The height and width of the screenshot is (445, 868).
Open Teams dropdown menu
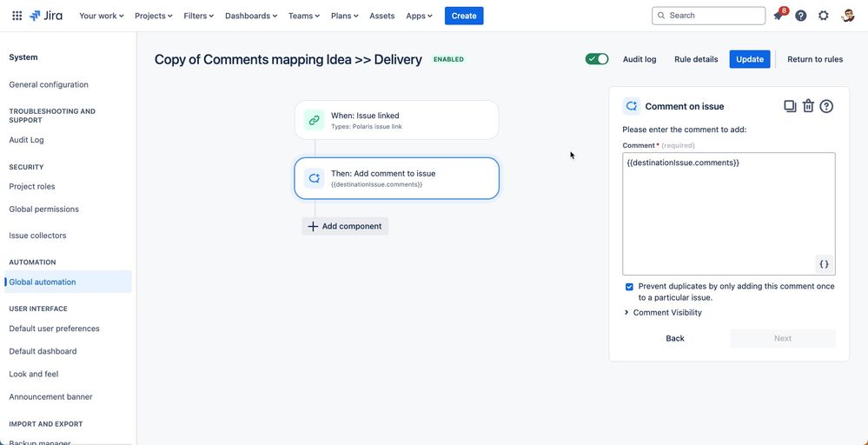click(x=304, y=16)
